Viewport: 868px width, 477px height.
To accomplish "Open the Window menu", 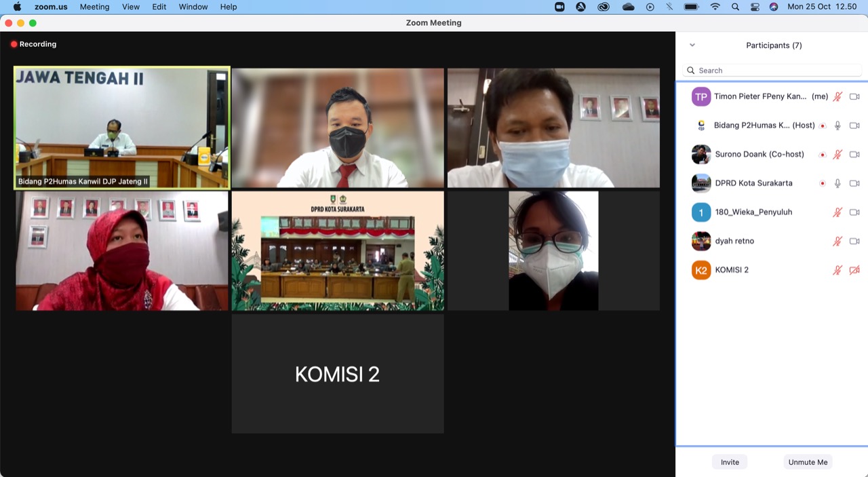I will point(193,7).
